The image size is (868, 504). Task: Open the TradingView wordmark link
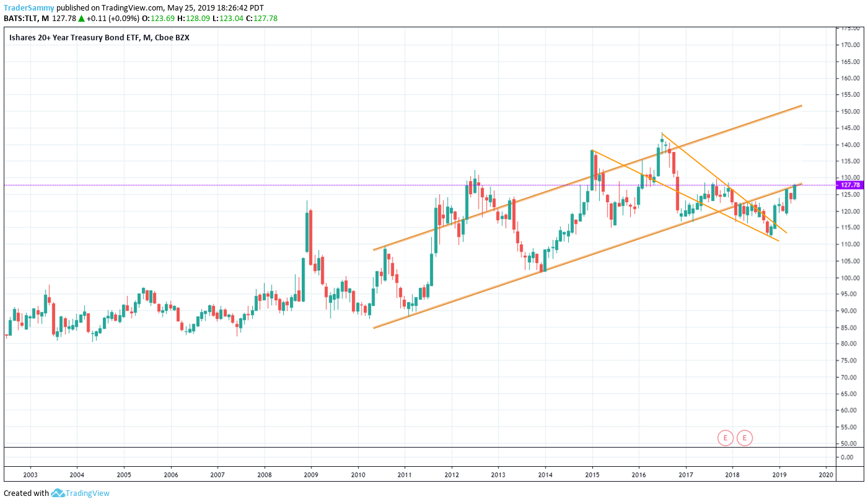(88, 493)
